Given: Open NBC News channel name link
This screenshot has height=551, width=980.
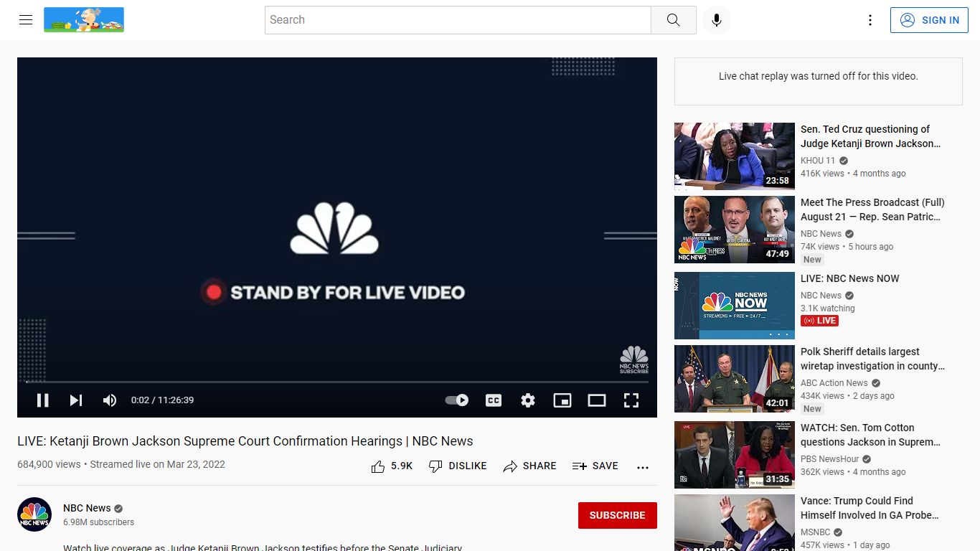Looking at the screenshot, I should coord(87,508).
